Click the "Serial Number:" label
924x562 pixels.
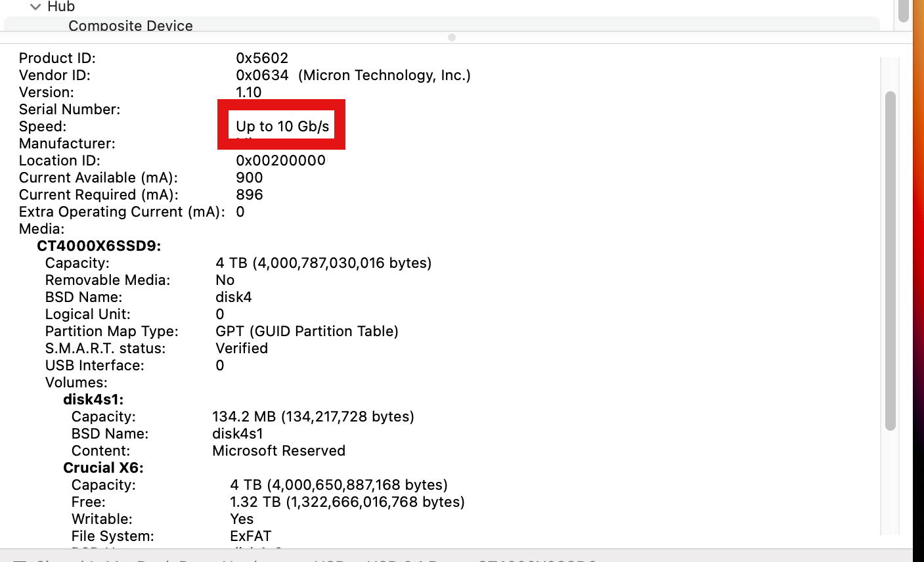pos(70,110)
